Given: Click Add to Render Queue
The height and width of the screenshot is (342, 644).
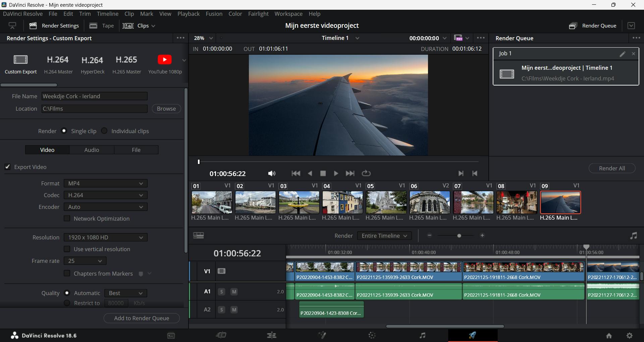Looking at the screenshot, I should tap(142, 318).
